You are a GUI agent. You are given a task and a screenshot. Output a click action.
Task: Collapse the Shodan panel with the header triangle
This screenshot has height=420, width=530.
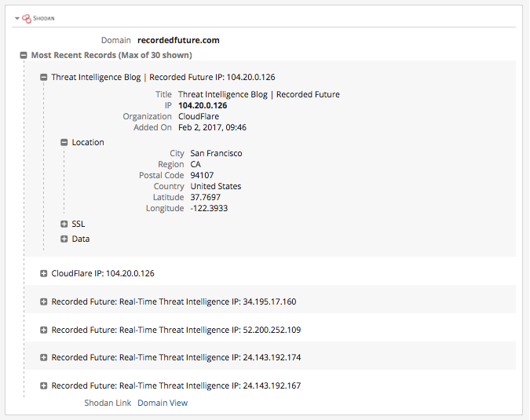coord(17,17)
